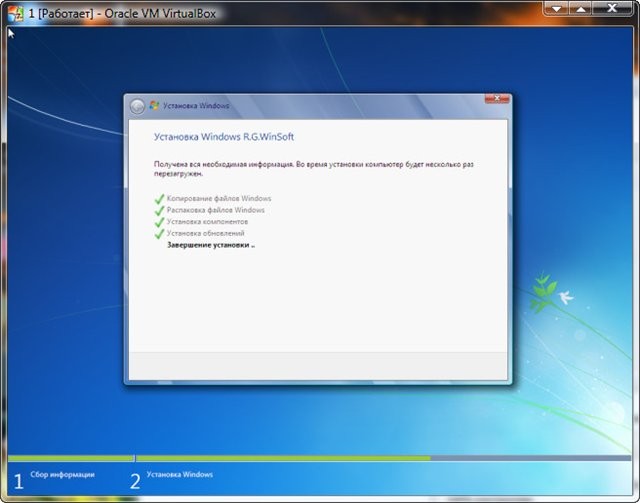
Task: Click the text Установка обновлений
Action: click(x=206, y=233)
